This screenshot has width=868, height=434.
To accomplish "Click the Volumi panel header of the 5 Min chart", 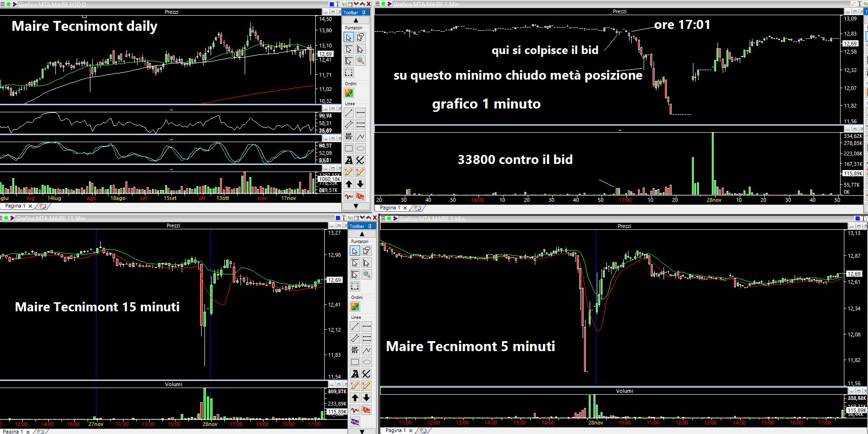I will point(625,391).
